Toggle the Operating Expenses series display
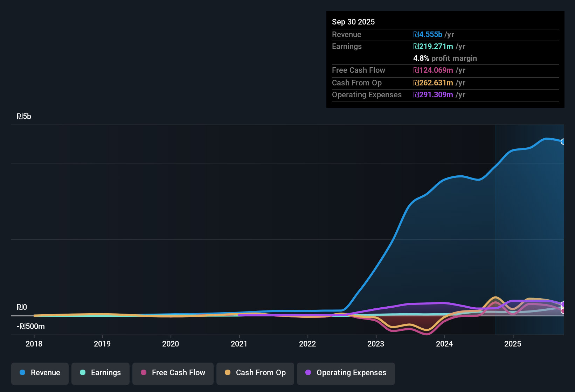 346,373
